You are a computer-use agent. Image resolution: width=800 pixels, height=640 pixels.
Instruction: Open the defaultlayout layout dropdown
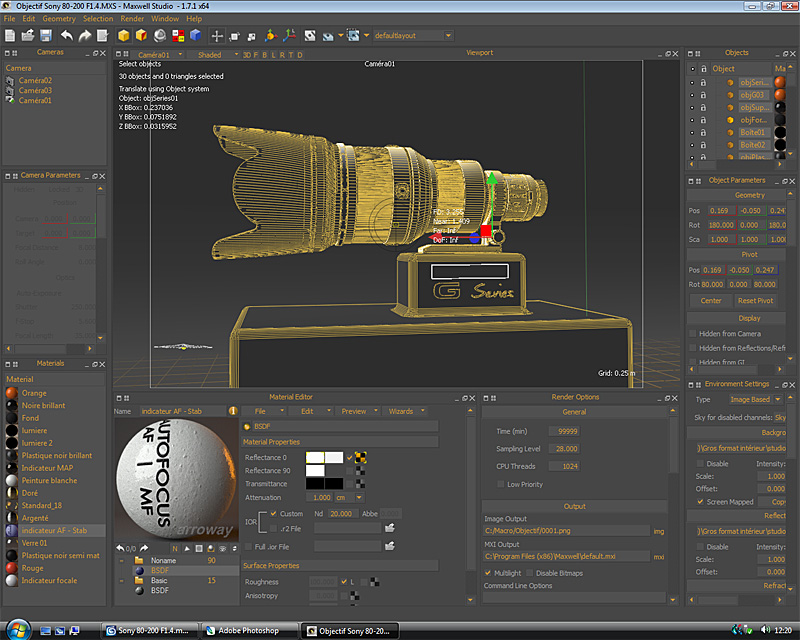(448, 36)
